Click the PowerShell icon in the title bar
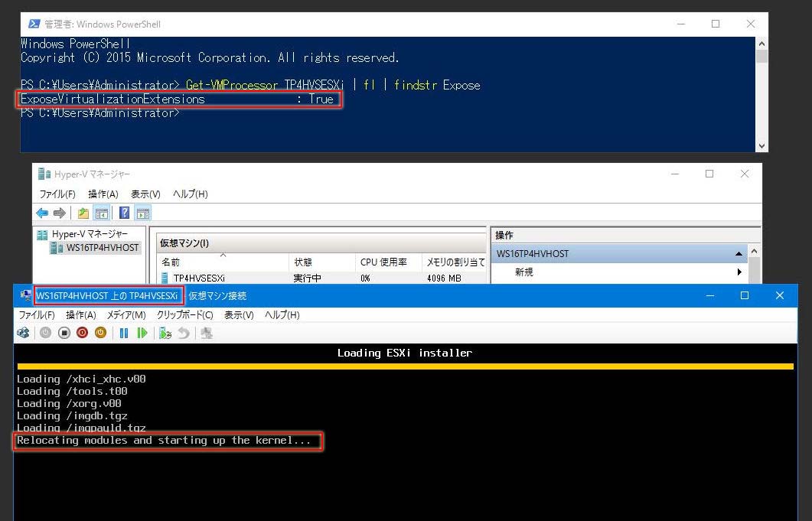The width and height of the screenshot is (812, 521). (34, 24)
